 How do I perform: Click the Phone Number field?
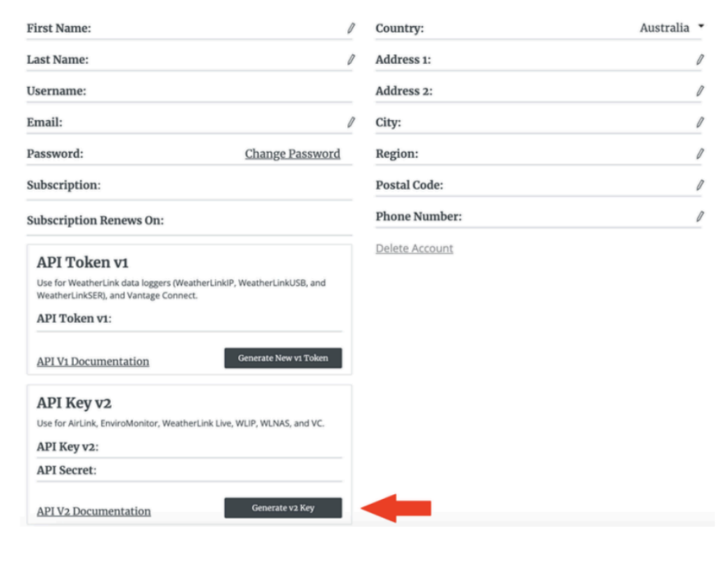pyautogui.click(x=538, y=217)
